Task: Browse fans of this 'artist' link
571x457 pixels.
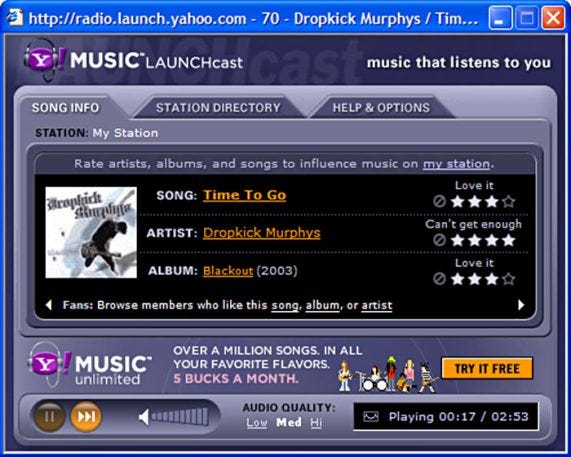Action: click(x=377, y=306)
